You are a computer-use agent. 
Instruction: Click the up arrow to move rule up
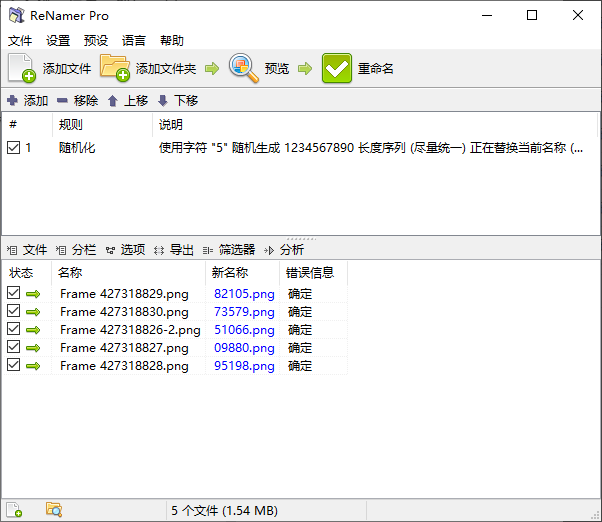tap(112, 101)
